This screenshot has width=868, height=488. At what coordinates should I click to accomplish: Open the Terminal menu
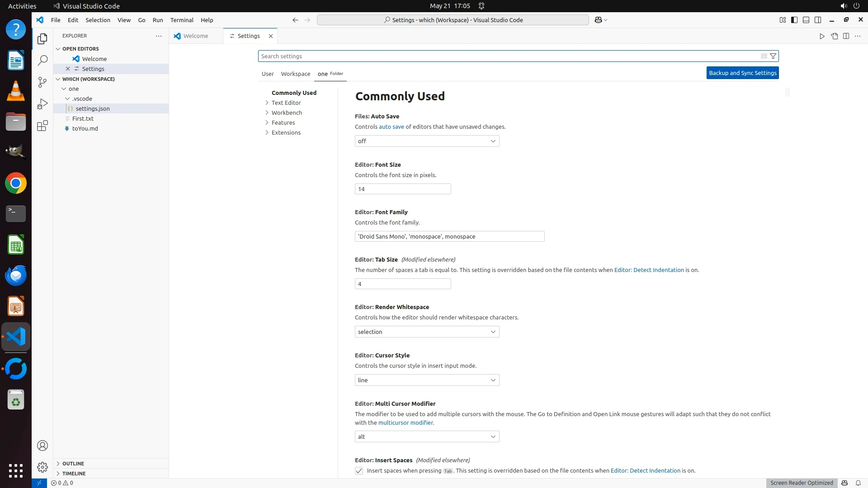coord(182,20)
